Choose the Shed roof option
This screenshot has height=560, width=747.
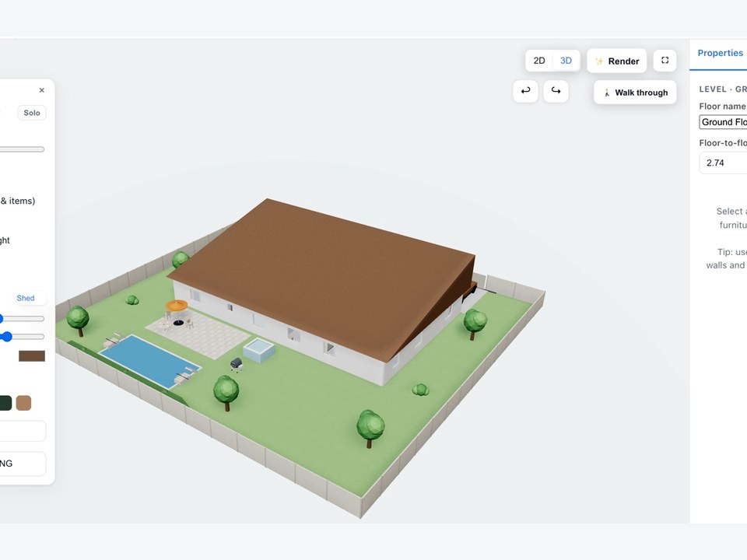(26, 298)
